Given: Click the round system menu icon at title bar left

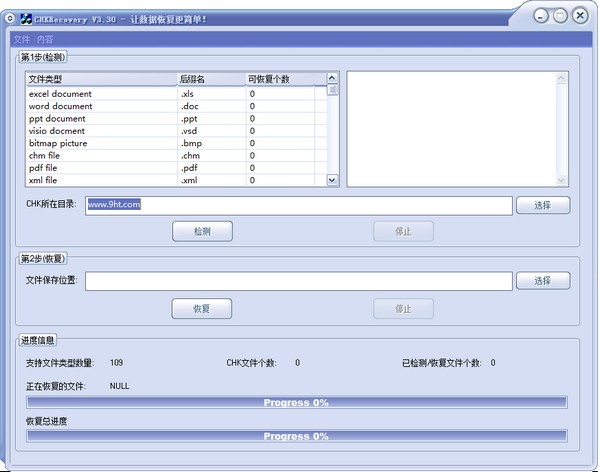Looking at the screenshot, I should pos(10,18).
